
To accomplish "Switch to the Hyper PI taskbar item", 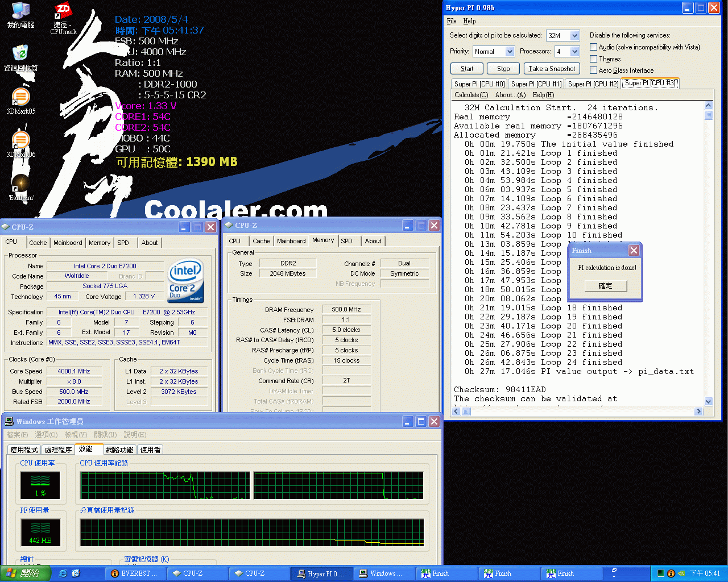I will point(321,573).
